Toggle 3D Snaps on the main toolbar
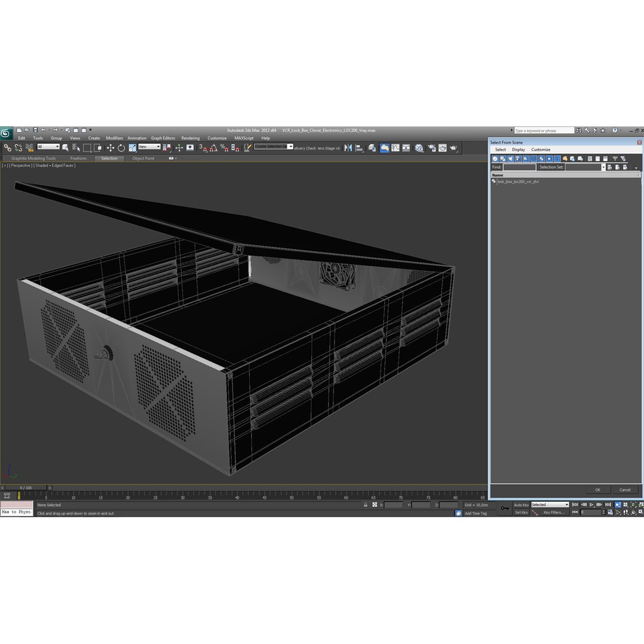The width and height of the screenshot is (644, 644). 203,148
